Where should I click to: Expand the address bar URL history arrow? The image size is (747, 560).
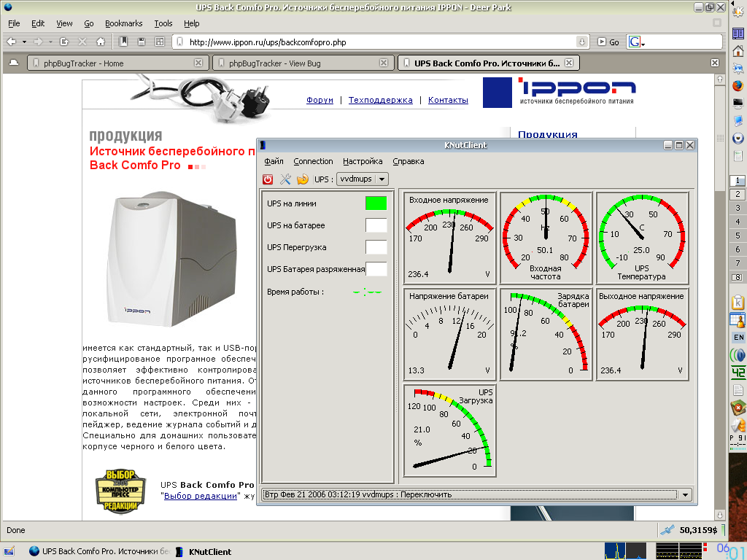(581, 42)
